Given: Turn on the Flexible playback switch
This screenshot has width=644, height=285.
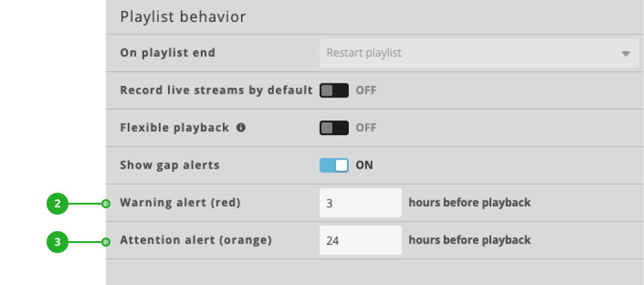Looking at the screenshot, I should point(334,128).
